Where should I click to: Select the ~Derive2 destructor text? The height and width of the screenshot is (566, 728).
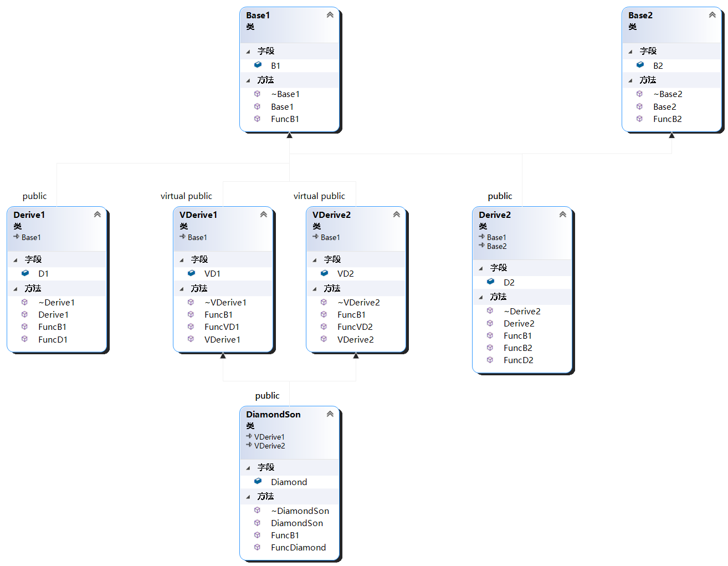(522, 311)
